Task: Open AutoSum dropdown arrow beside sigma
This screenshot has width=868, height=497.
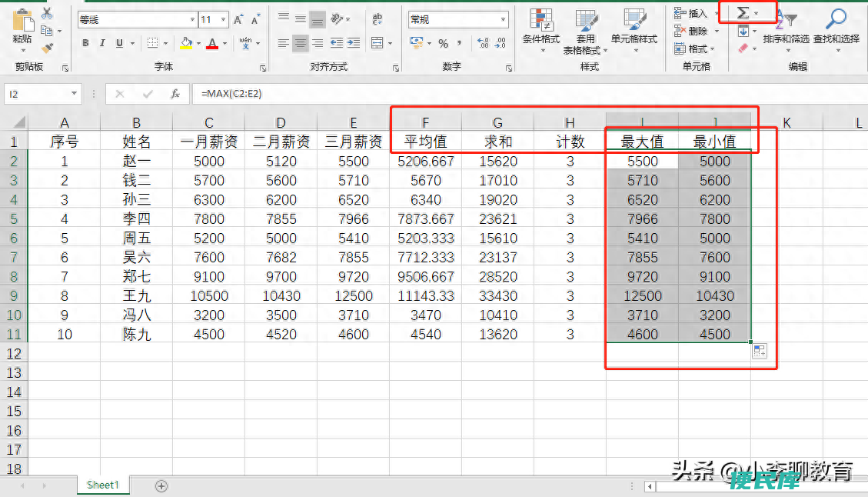Action: coord(757,13)
